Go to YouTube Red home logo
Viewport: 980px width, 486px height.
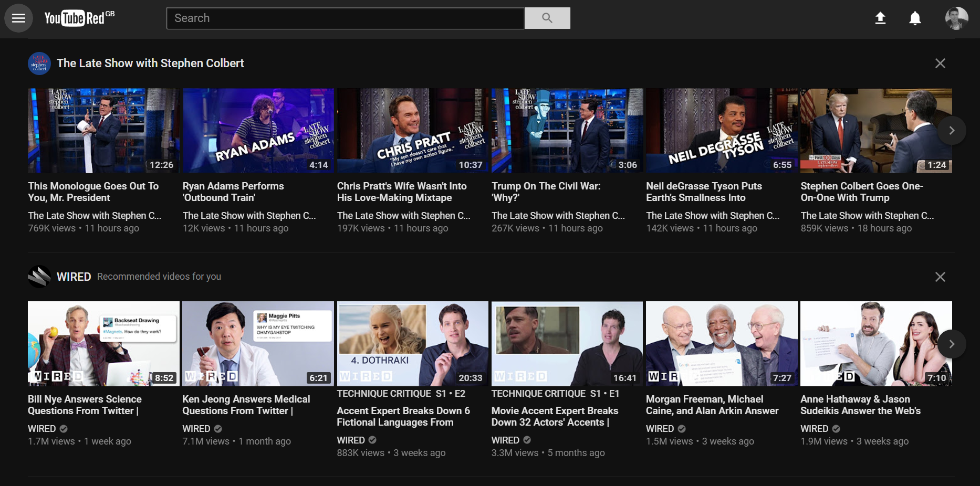[x=79, y=18]
